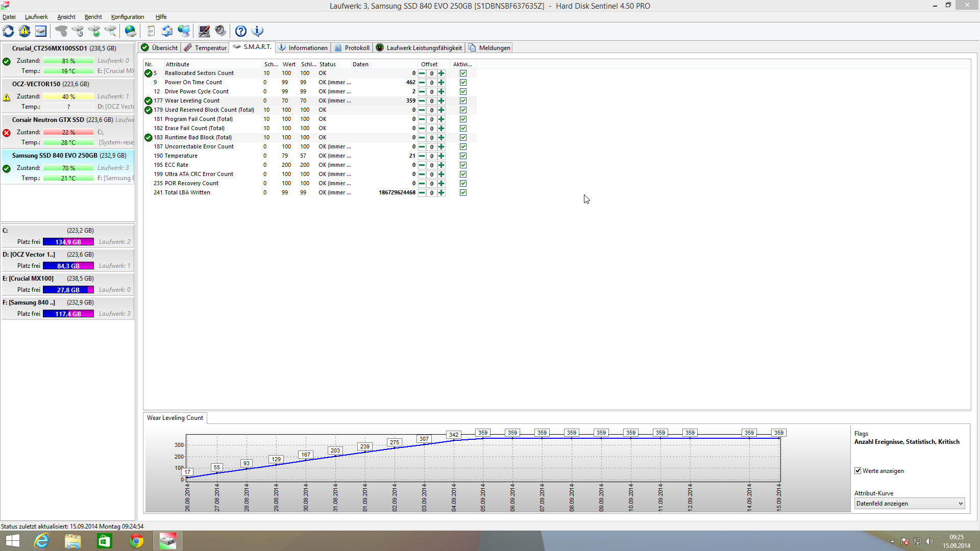This screenshot has width=980, height=551.
Task: Open the Attribut-Kurve dropdown
Action: 910,504
